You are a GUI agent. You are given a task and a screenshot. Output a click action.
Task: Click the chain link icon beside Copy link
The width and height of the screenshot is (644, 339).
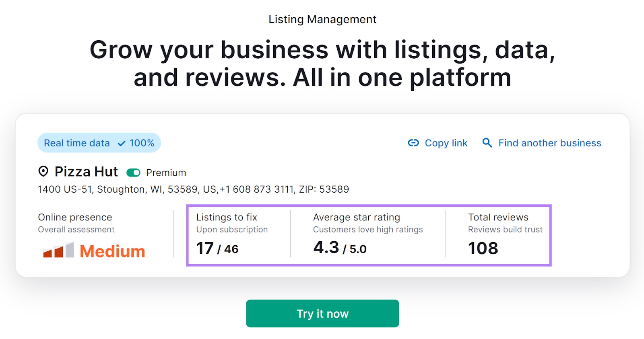(x=413, y=143)
